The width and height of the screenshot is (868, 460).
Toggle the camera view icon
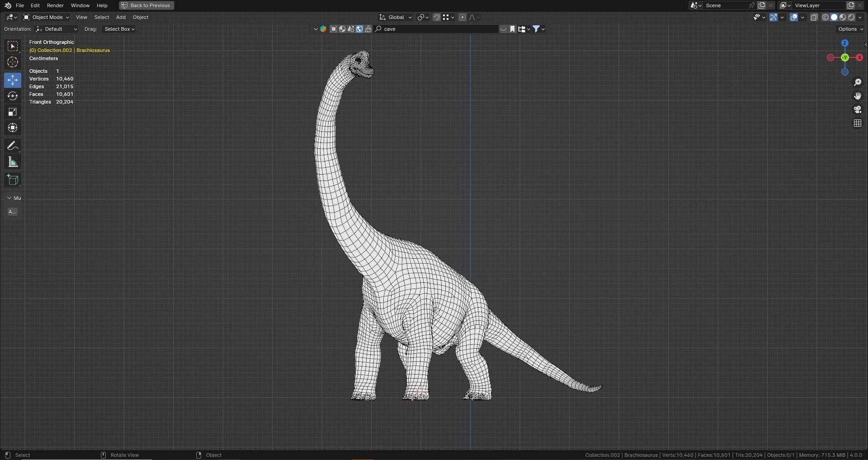click(x=858, y=109)
